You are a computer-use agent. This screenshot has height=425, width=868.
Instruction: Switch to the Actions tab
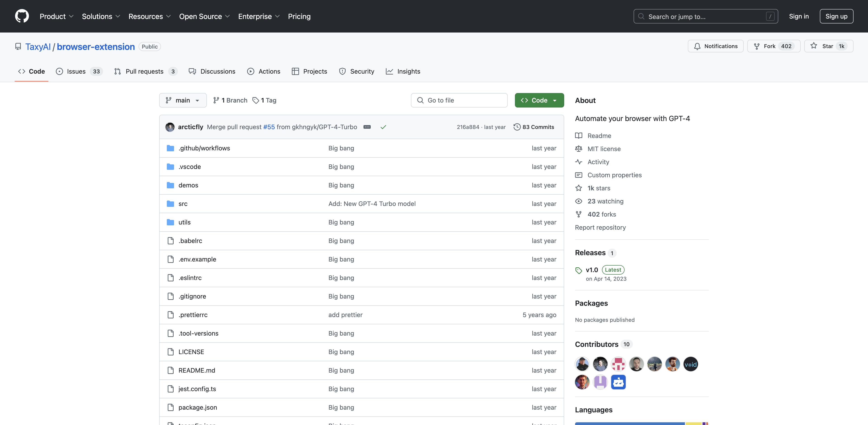coord(264,71)
